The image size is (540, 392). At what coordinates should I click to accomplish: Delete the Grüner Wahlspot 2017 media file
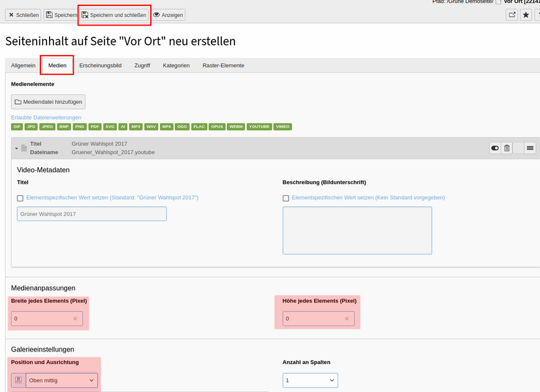507,148
